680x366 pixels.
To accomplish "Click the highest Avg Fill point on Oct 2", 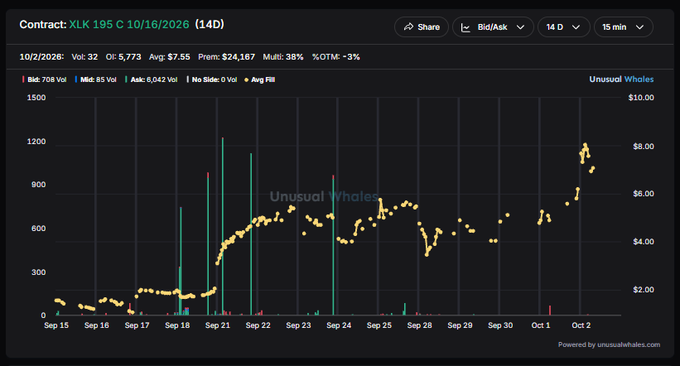I will pos(585,144).
